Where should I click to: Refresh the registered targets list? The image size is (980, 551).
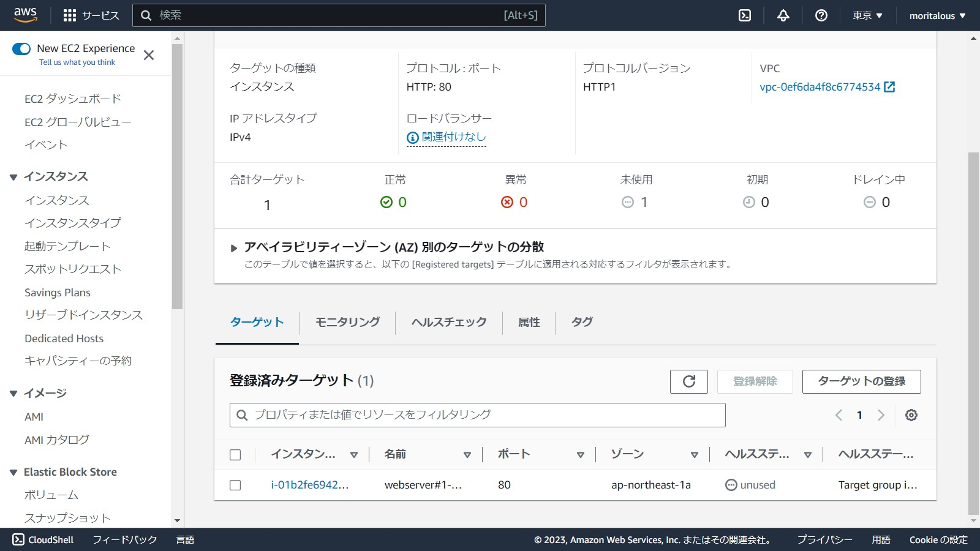point(689,381)
